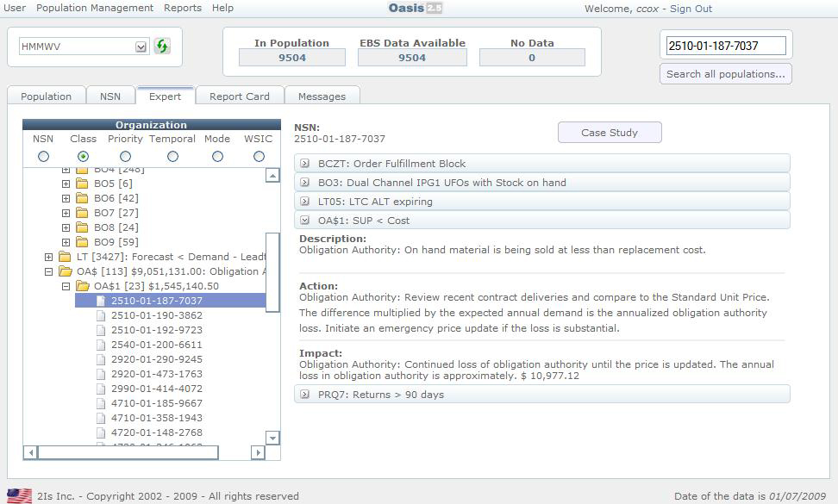Open the HMMWV population dropdown
Image resolution: width=838 pixels, height=504 pixels.
tap(141, 47)
